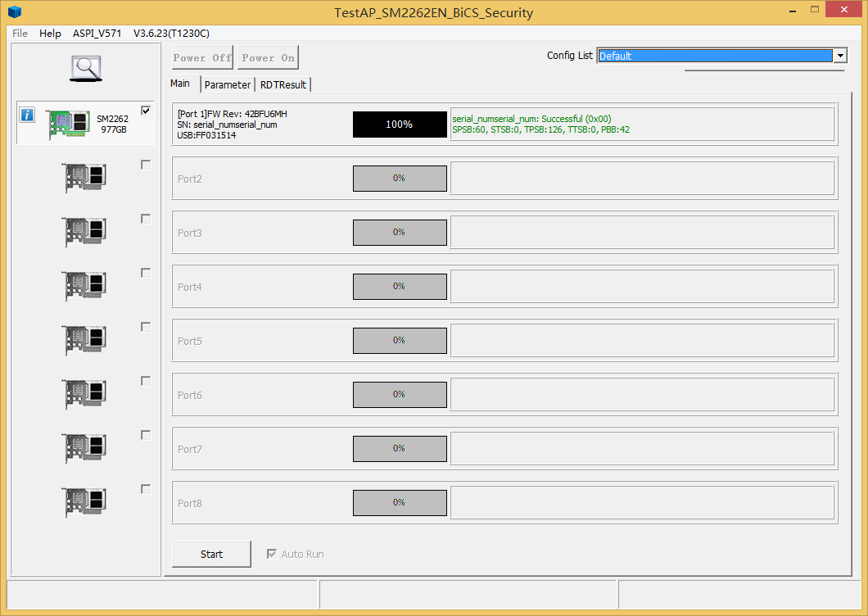
Task: Open the File menu
Action: tap(20, 34)
